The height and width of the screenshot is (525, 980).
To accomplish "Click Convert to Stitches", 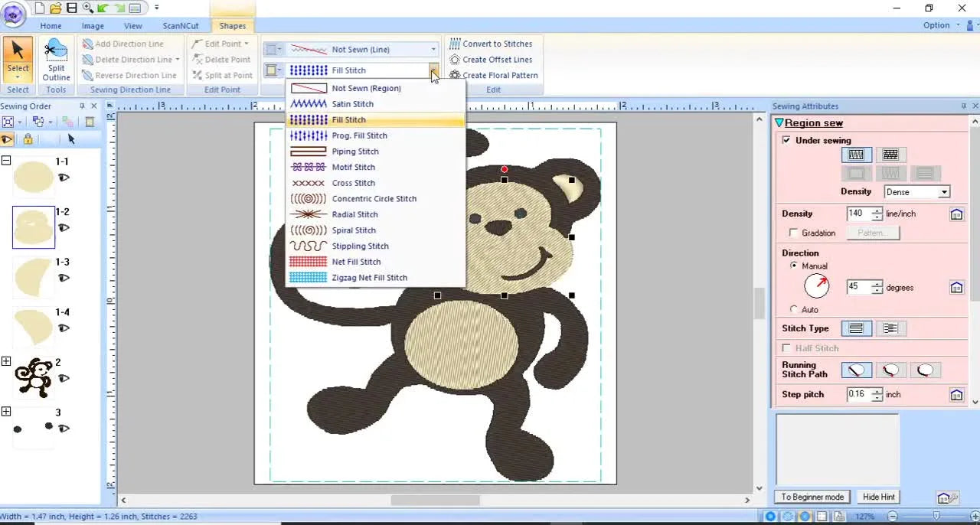I will click(x=494, y=44).
